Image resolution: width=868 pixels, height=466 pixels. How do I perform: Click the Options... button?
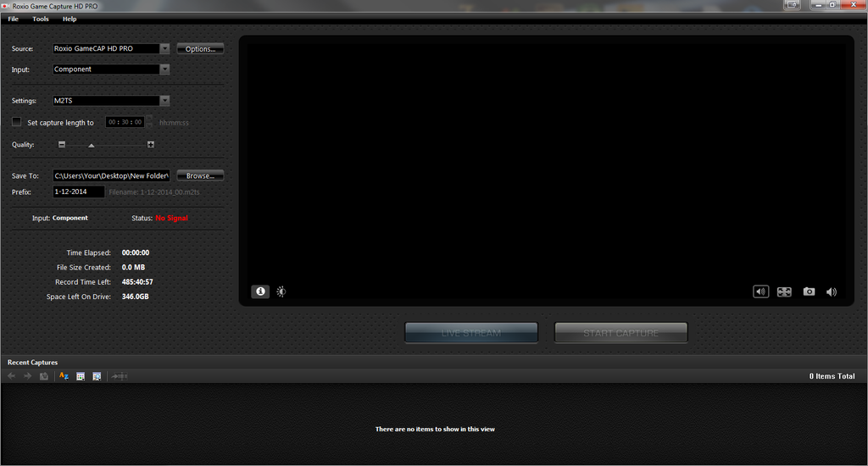(200, 48)
